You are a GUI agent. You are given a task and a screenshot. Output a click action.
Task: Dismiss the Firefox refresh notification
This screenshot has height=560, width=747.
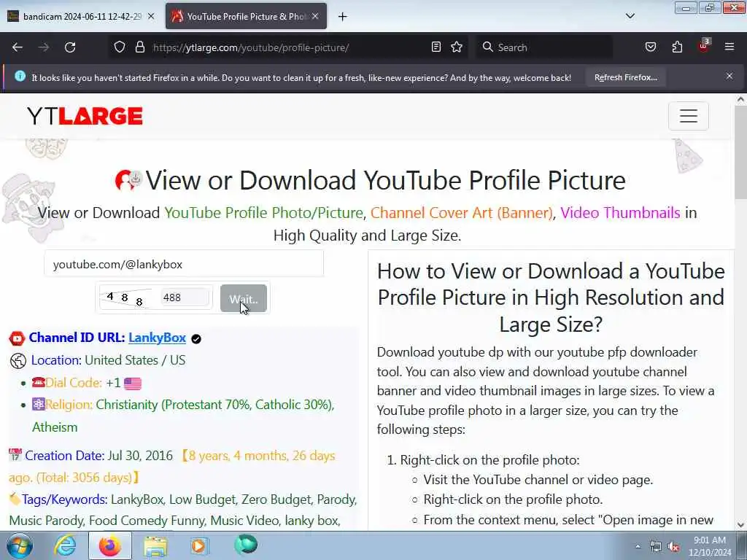(x=729, y=76)
